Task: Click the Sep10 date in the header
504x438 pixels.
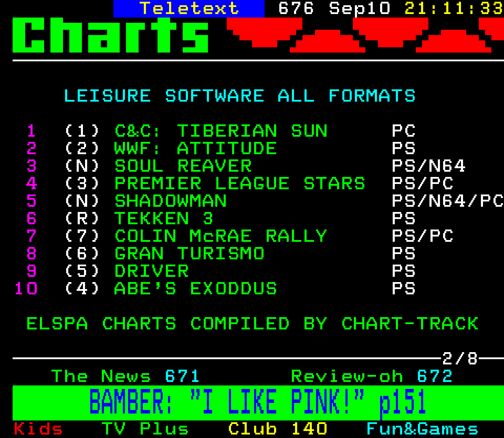Action: pos(359,8)
